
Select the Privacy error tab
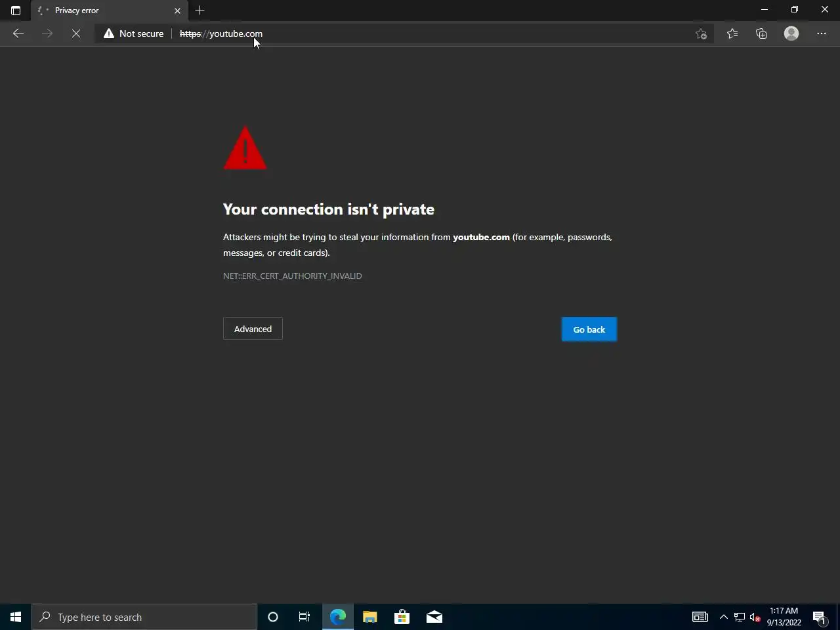tap(109, 10)
